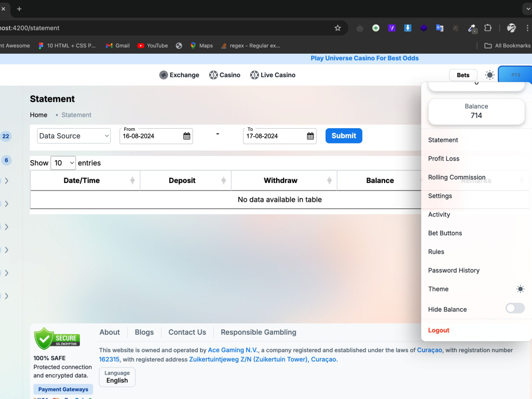Open Rules from the account menu
The image size is (532, 399).
pos(436,252)
